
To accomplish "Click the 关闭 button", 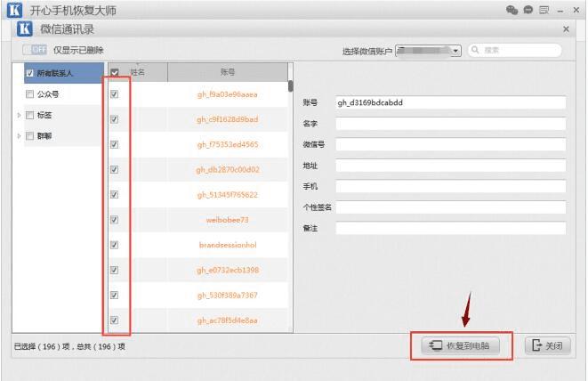I will click(548, 345).
